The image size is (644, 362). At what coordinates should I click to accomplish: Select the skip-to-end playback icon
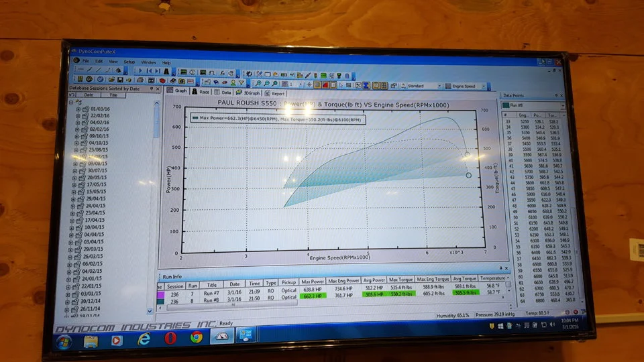pyautogui.click(x=158, y=71)
